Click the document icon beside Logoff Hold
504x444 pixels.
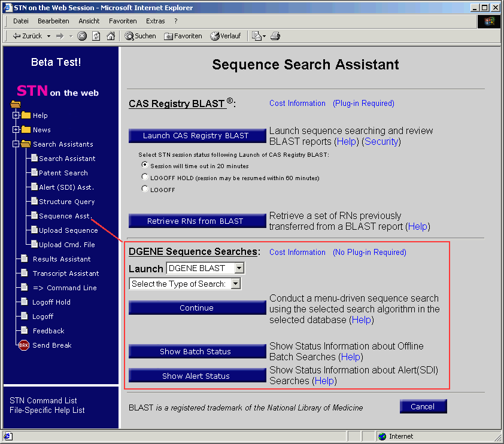click(24, 302)
